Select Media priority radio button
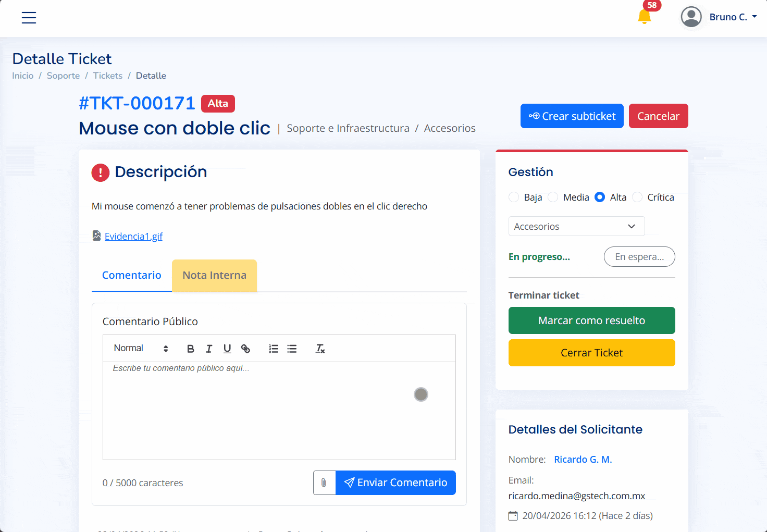Screen dimensions: 767x532 tap(553, 197)
